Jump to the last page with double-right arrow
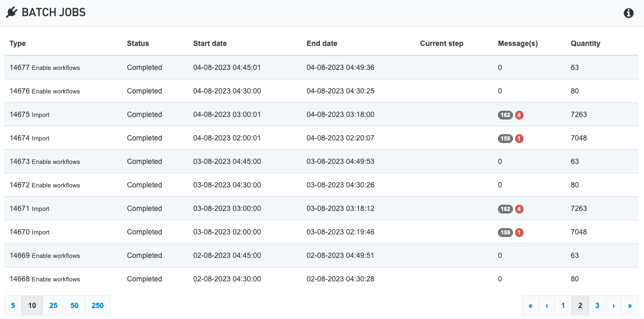The image size is (644, 319). click(630, 305)
